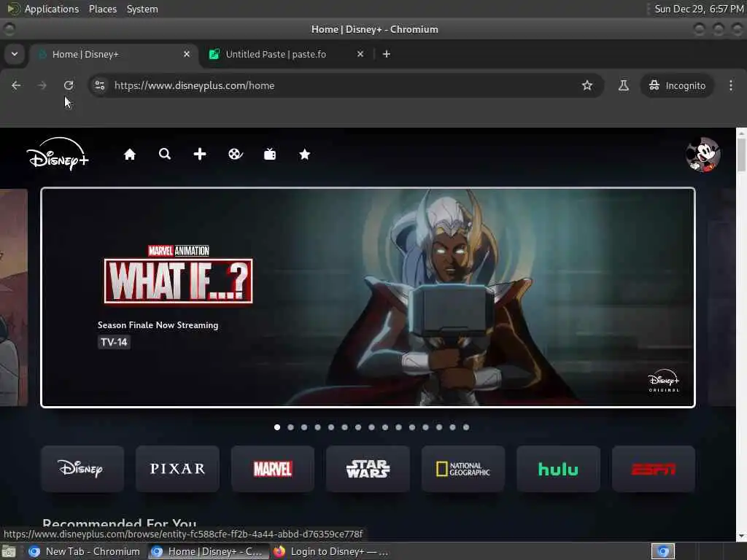Switch to Login to Disney+ Firefox window
This screenshot has height=560, width=747.
[x=332, y=551]
